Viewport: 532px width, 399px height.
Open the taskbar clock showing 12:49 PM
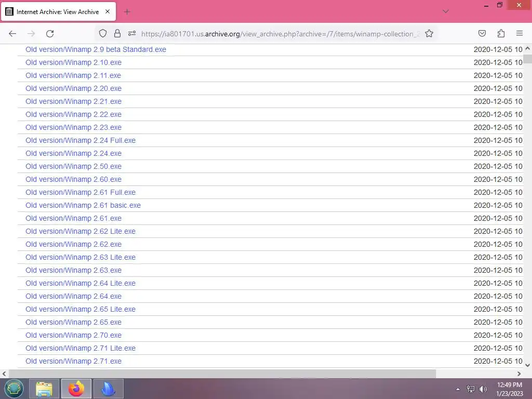tap(509, 389)
